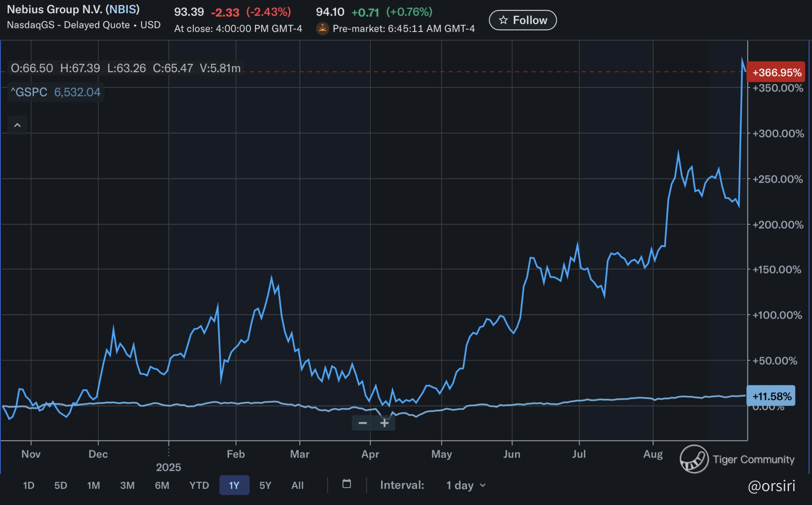Click the pre-market sunrise icon
812x505 pixels.
point(322,28)
